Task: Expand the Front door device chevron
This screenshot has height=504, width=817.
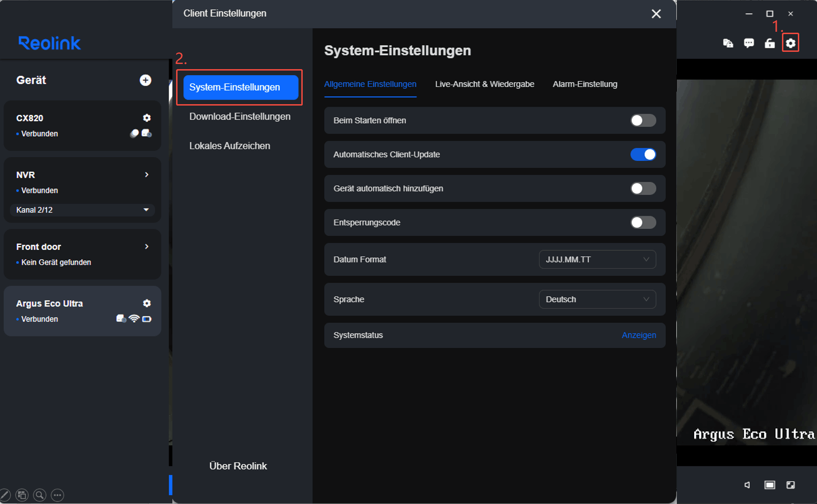Action: click(147, 247)
